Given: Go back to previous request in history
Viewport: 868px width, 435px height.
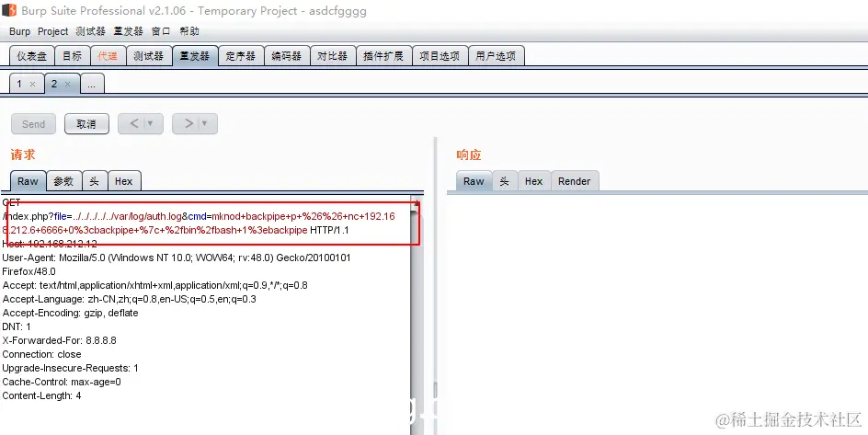Looking at the screenshot, I should click(x=134, y=124).
